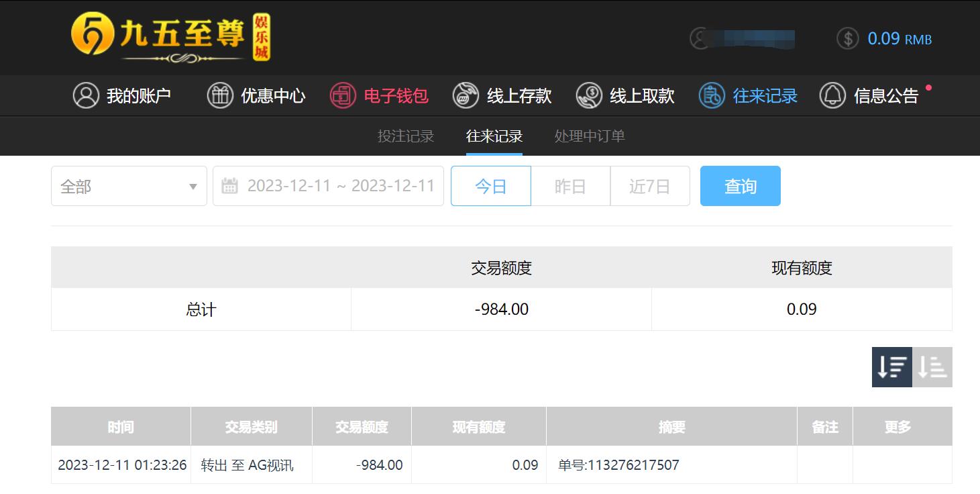Click the 我的账户 user profile icon
The width and height of the screenshot is (980, 494).
pos(86,95)
